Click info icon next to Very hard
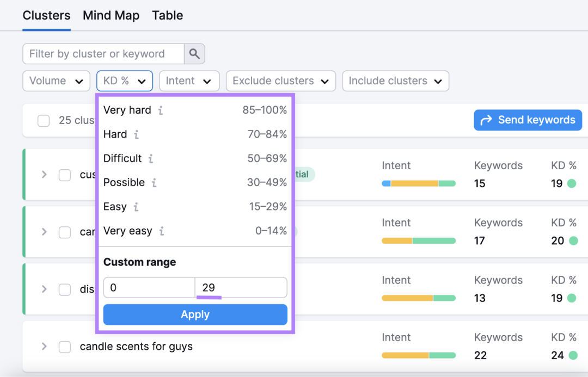This screenshot has width=588, height=377. pyautogui.click(x=161, y=110)
